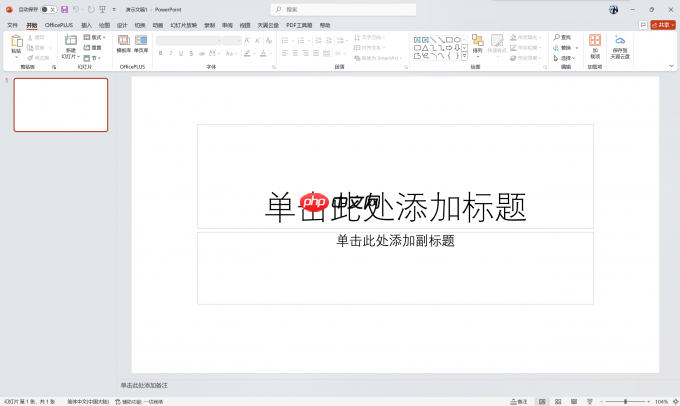Click the comments speech bubble icon

coord(643,25)
